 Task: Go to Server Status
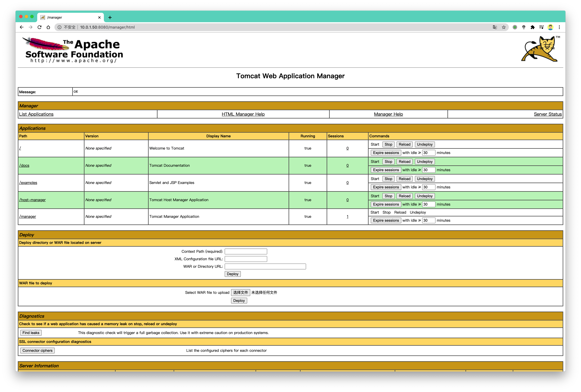[548, 114]
